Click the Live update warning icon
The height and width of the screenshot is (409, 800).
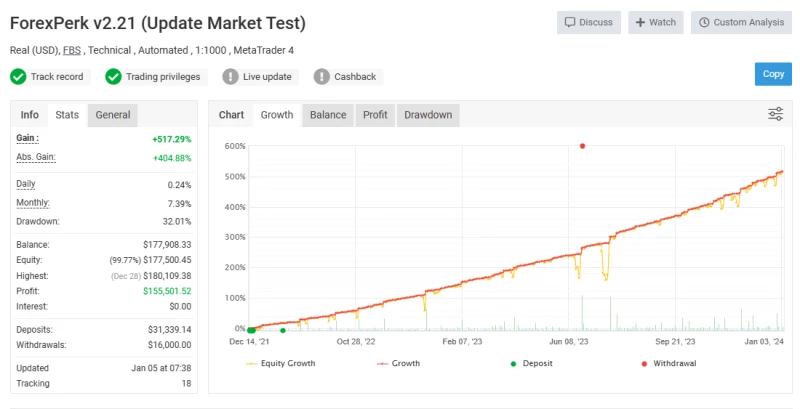tap(231, 76)
